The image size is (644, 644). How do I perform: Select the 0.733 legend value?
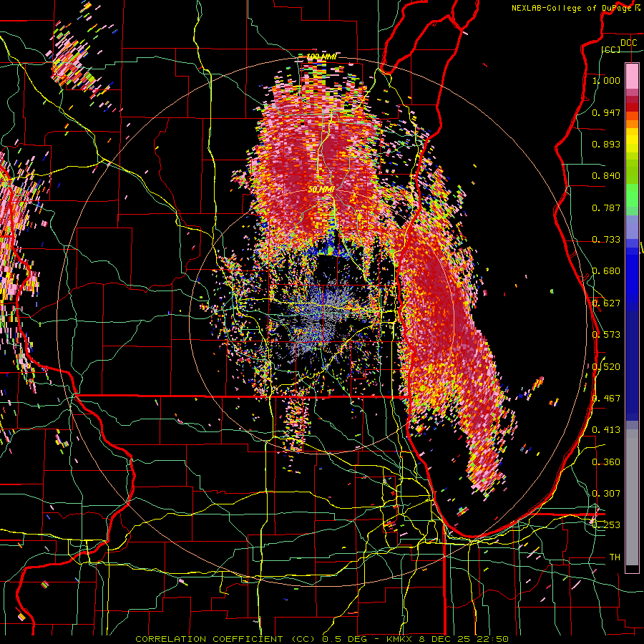606,240
